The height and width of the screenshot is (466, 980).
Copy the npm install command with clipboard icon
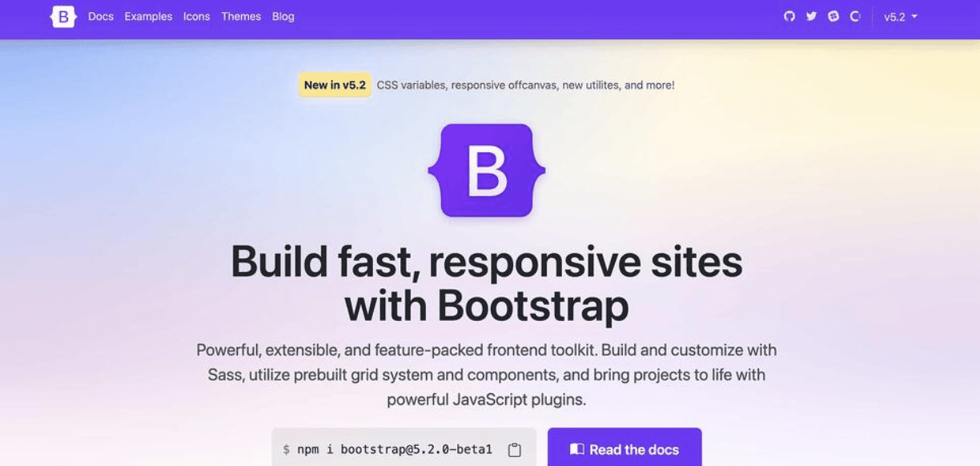pyautogui.click(x=515, y=450)
